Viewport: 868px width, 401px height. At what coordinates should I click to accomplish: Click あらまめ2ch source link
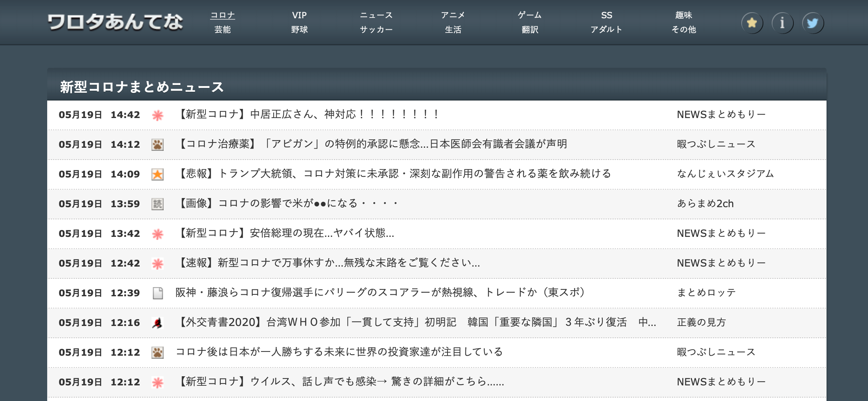(705, 203)
